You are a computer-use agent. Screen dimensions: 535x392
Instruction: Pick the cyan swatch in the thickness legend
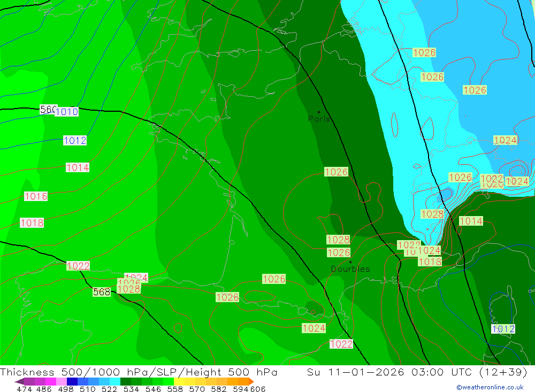coord(115,381)
